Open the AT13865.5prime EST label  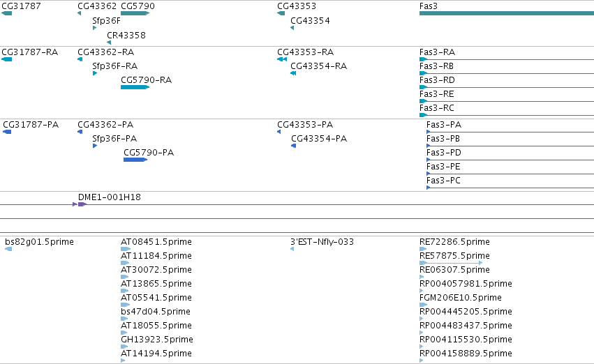156,284
